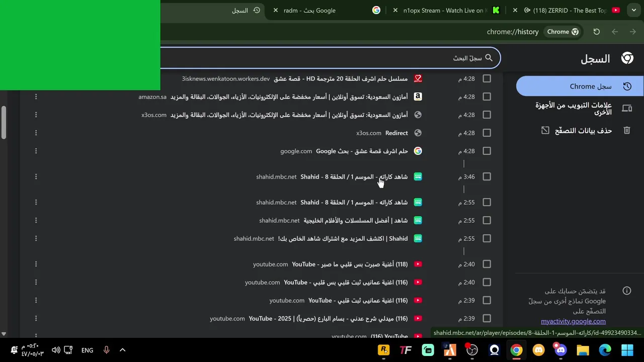Open Rockstar Games Launcher from taskbar
Screen dimensions: 644x362
[384, 350]
